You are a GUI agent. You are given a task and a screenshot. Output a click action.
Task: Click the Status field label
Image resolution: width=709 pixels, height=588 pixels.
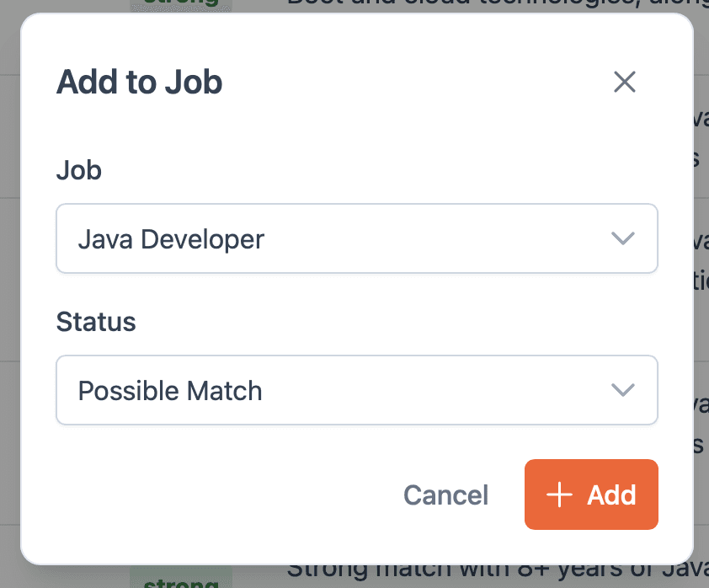coord(95,322)
